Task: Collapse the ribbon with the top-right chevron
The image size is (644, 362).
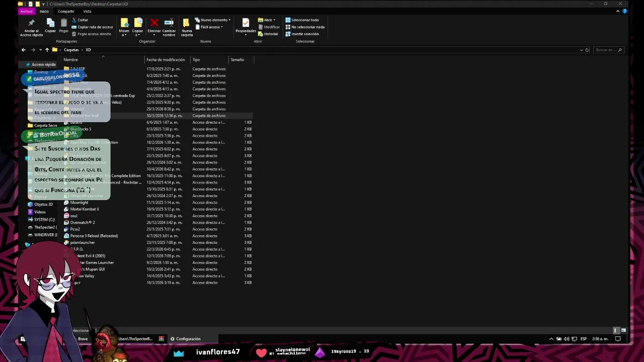Action: point(618,11)
